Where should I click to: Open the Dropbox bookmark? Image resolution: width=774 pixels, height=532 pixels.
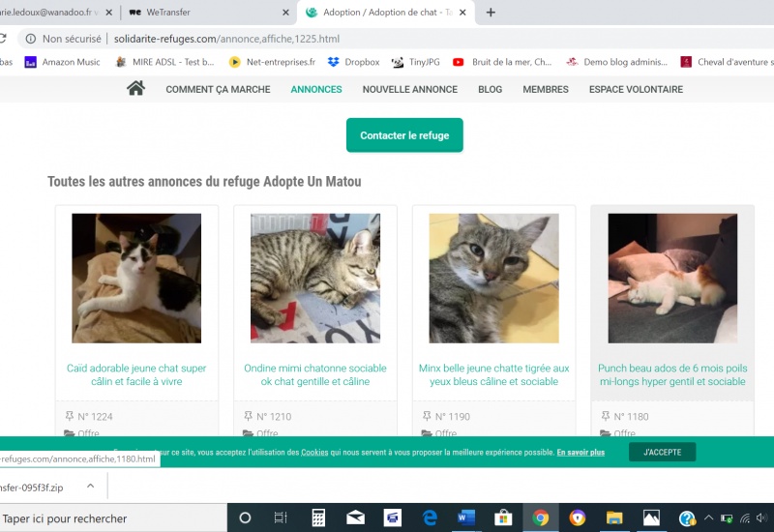[x=354, y=62]
